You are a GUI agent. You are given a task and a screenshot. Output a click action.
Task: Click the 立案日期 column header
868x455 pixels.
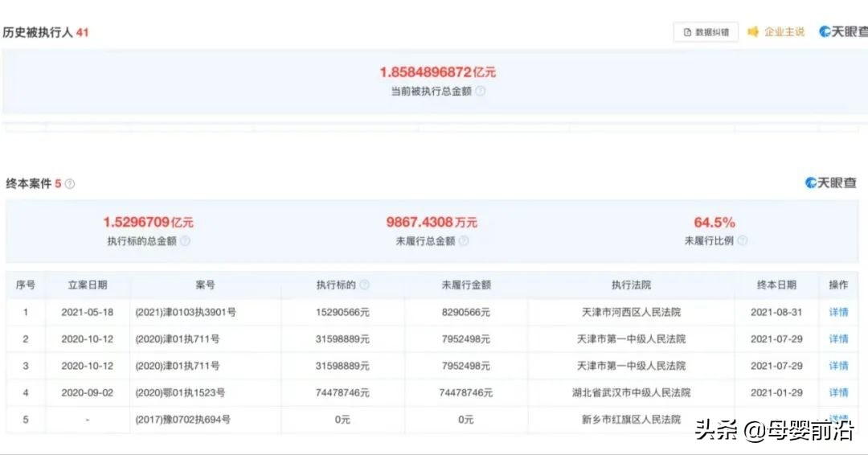point(88,285)
